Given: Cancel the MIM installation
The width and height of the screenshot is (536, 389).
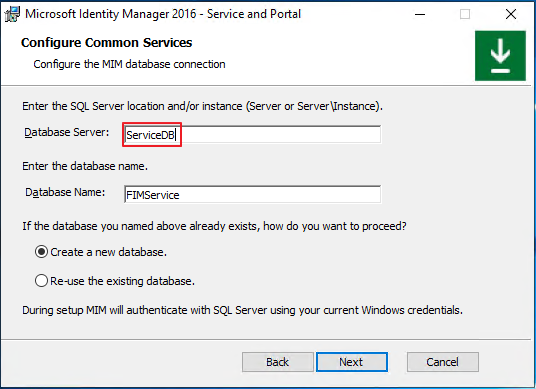Looking at the screenshot, I should pyautogui.click(x=443, y=362).
